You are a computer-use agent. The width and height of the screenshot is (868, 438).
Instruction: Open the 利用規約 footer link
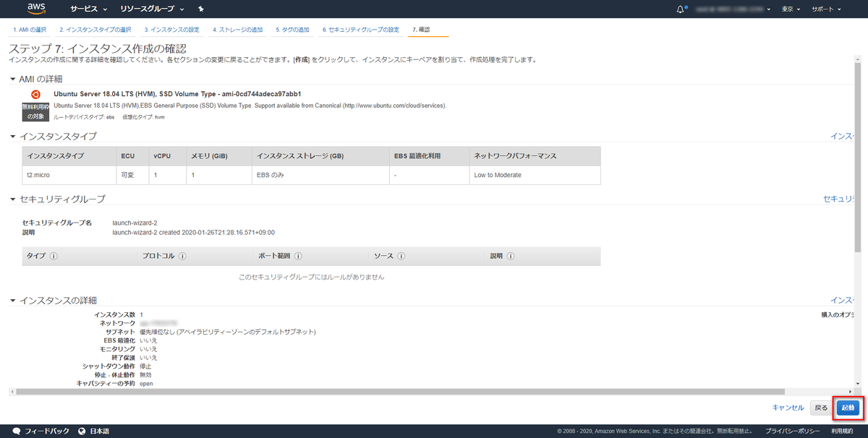[x=842, y=431]
